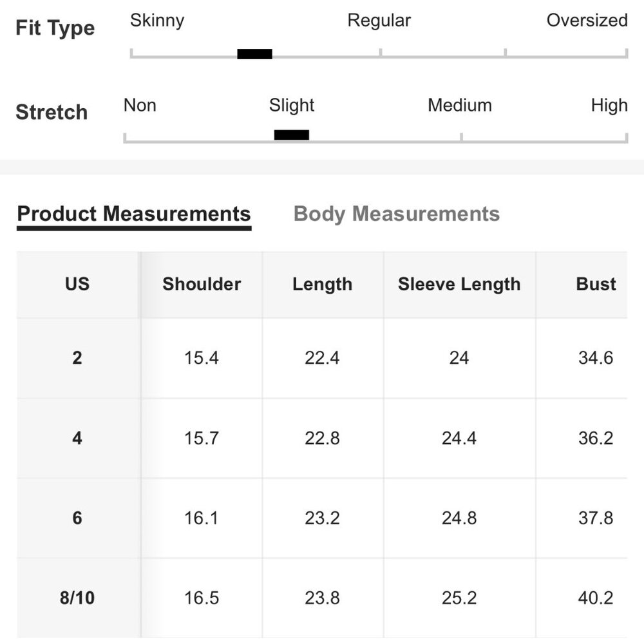The width and height of the screenshot is (644, 644).
Task: Click the Fit Type slider marker
Action: [254, 54]
